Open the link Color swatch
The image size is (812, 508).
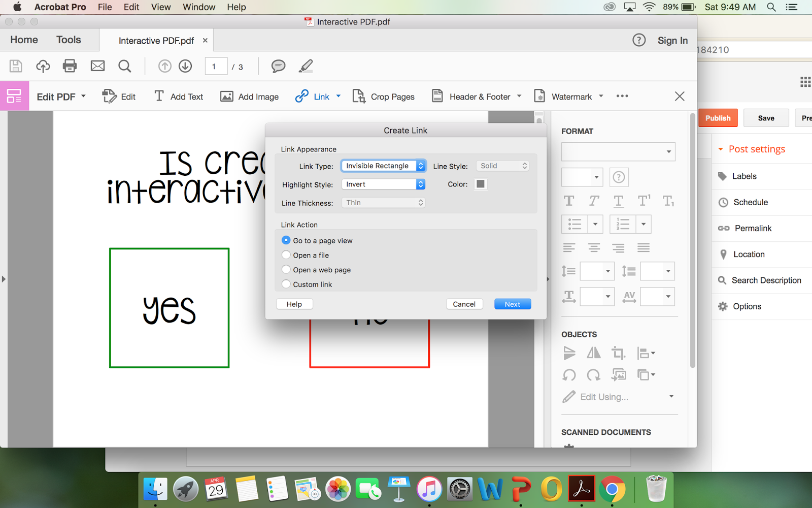click(480, 184)
